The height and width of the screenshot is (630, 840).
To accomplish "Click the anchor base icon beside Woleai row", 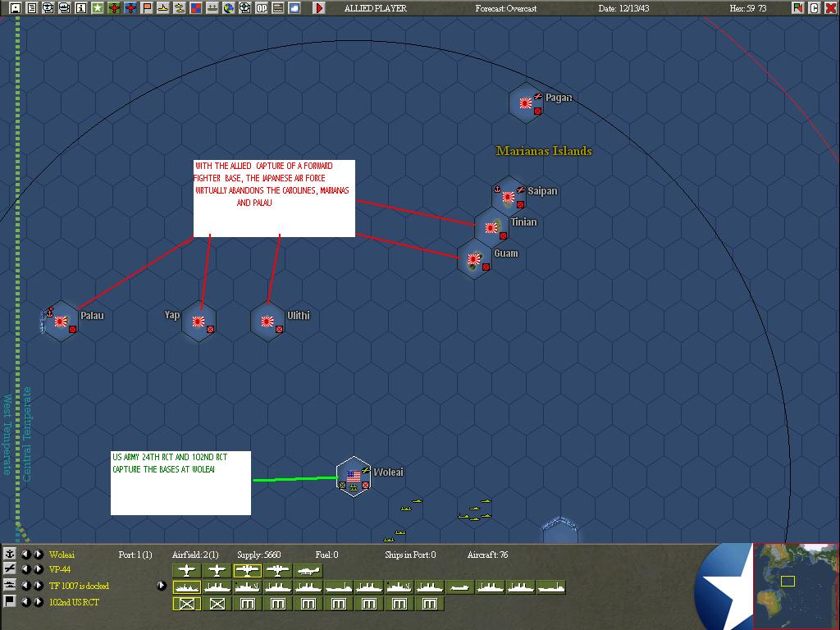I will 9,554.
